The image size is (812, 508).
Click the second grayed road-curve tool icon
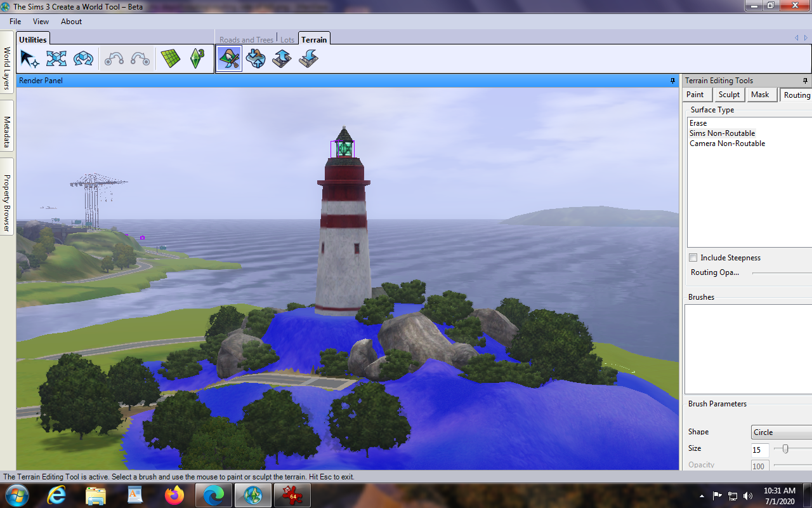(140, 59)
